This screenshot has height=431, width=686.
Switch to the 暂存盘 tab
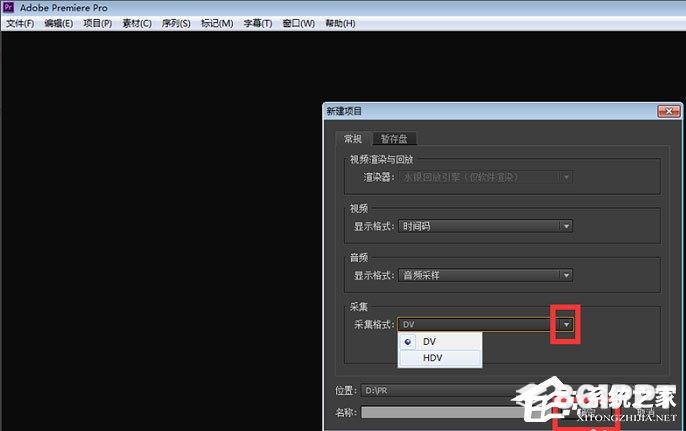[394, 139]
